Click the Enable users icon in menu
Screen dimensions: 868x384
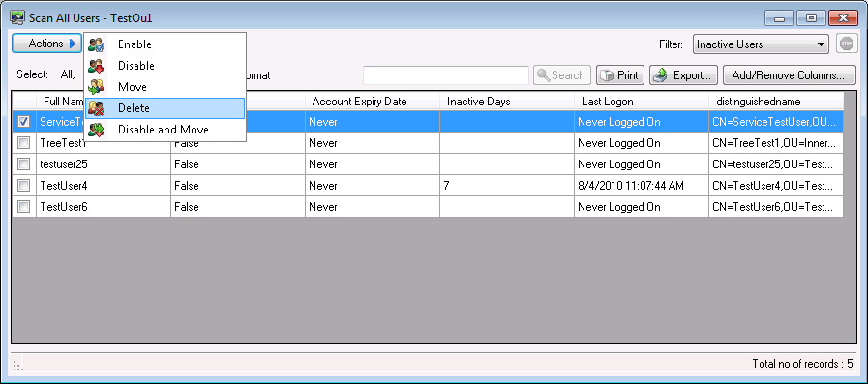(x=97, y=44)
